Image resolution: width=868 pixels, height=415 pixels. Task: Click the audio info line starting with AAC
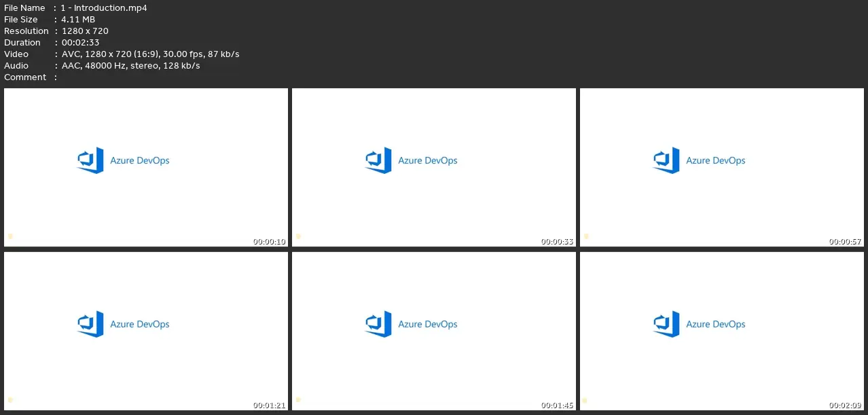pyautogui.click(x=130, y=66)
